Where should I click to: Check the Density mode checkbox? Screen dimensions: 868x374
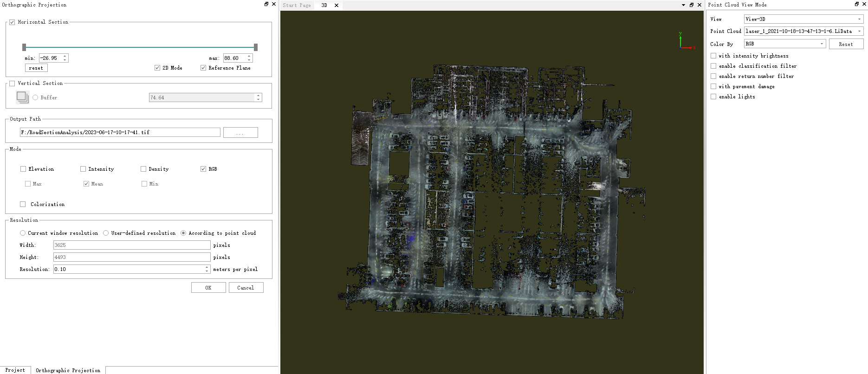point(143,169)
